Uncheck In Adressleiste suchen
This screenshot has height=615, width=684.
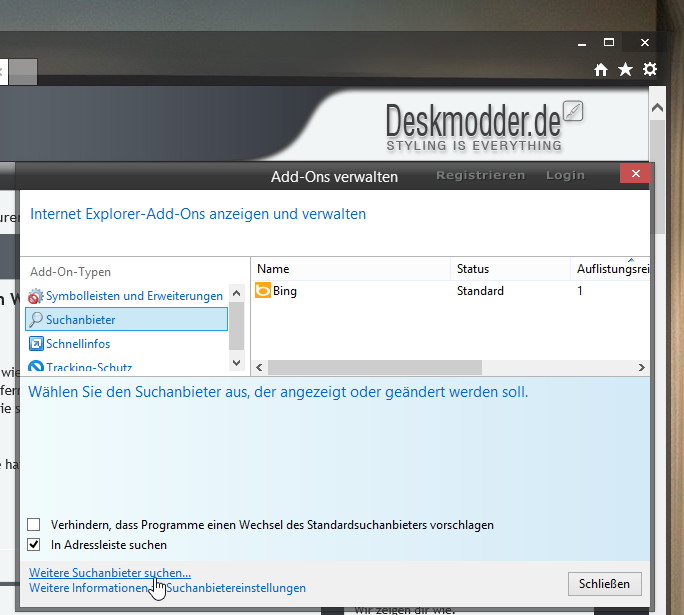tap(34, 545)
